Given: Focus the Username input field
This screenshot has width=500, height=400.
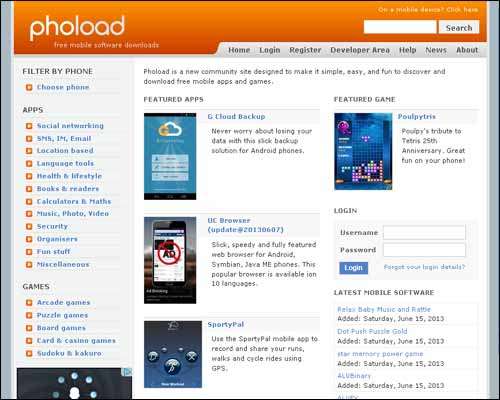Looking at the screenshot, I should pyautogui.click(x=424, y=232).
